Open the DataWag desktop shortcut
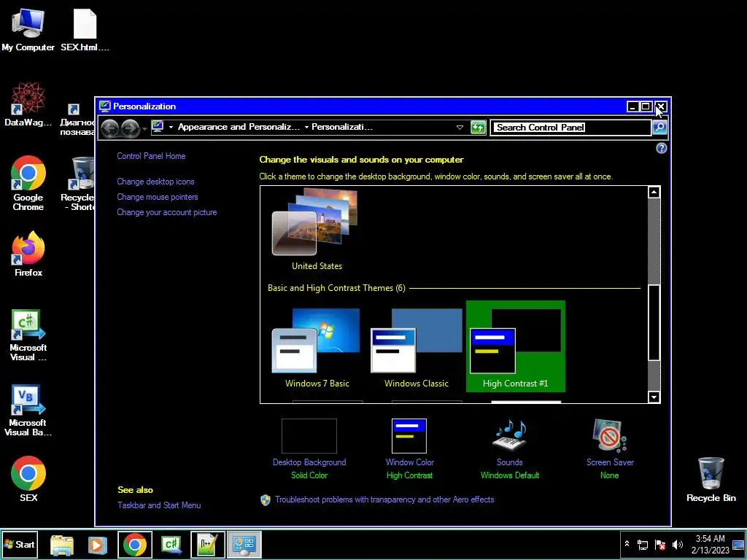 (28, 104)
